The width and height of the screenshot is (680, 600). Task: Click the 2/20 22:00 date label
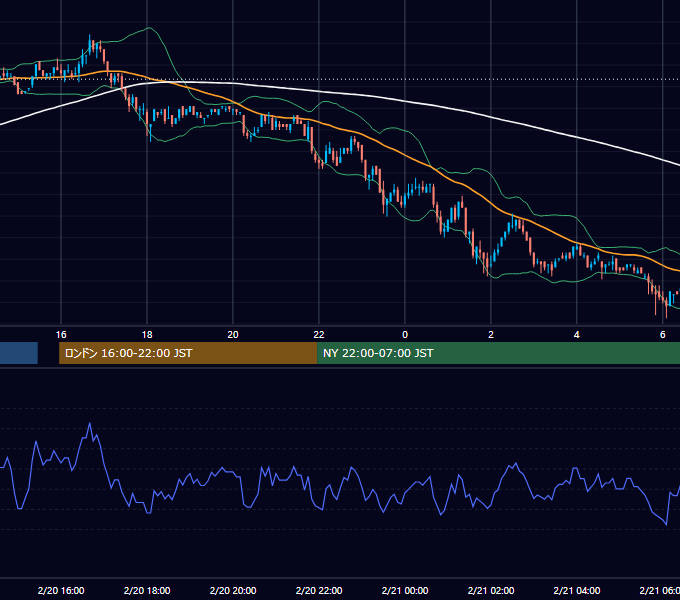click(319, 590)
